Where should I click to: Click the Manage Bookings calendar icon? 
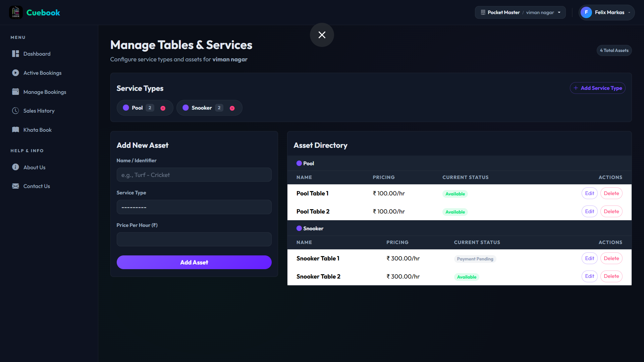pyautogui.click(x=15, y=92)
